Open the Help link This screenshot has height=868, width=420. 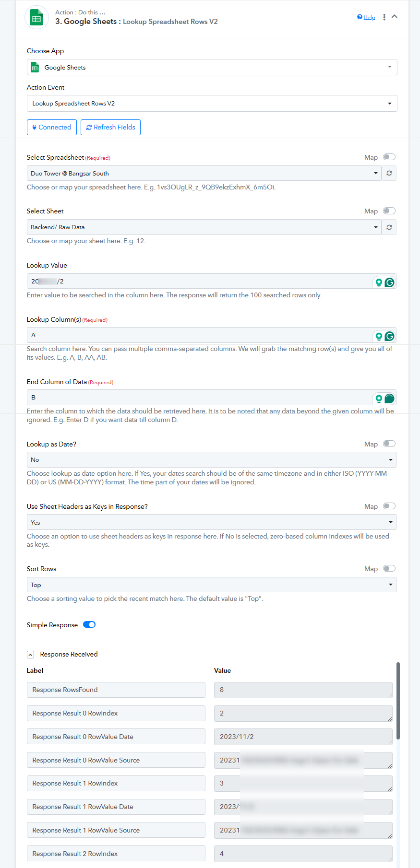(x=366, y=17)
